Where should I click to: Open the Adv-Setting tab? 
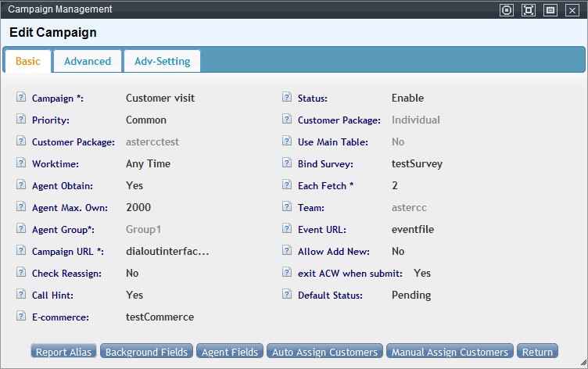pyautogui.click(x=162, y=61)
